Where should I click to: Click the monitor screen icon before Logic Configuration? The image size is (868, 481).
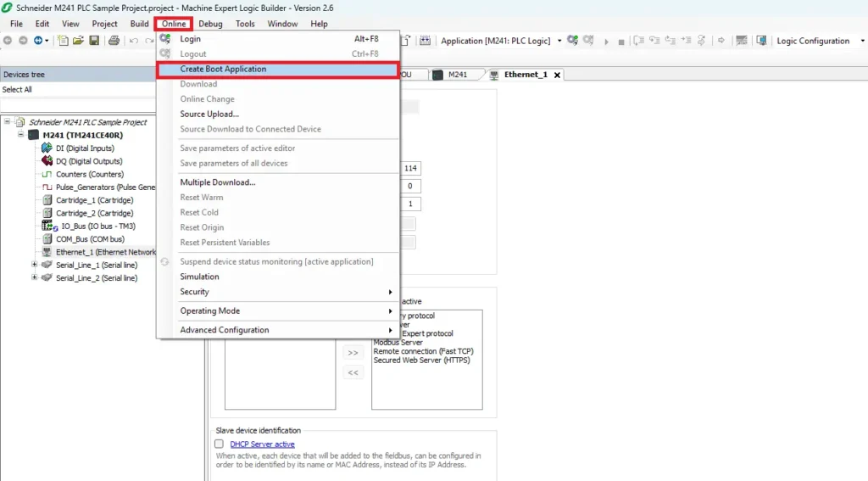point(762,41)
